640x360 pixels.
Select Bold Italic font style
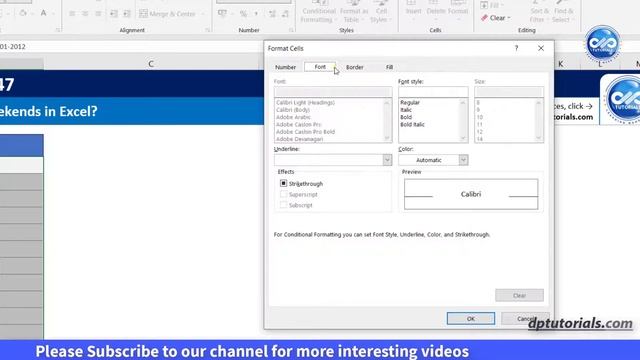[412, 124]
